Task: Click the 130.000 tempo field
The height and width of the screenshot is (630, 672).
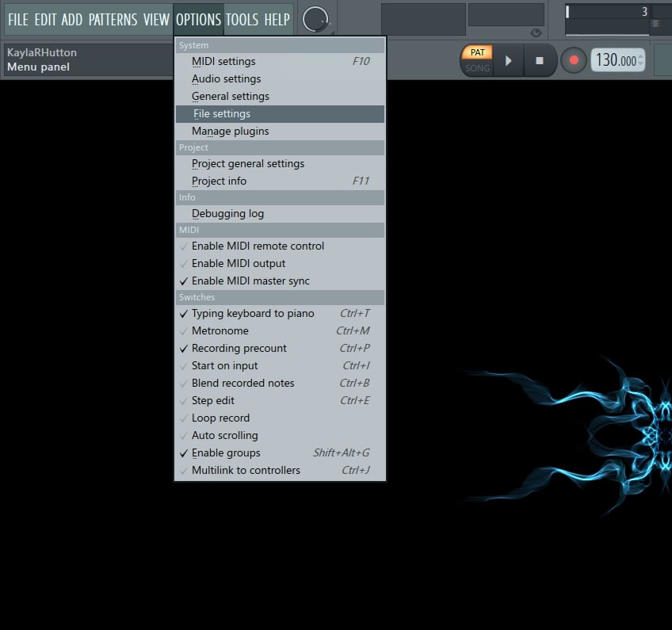Action: point(615,61)
